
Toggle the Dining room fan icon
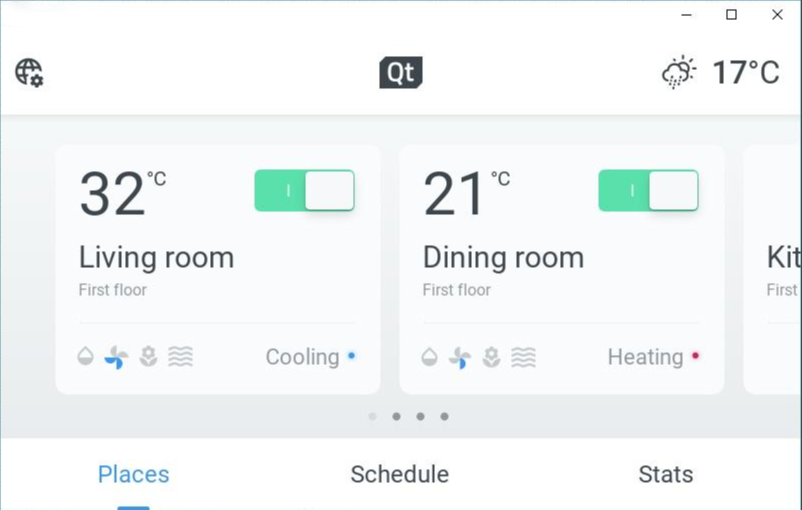(460, 358)
